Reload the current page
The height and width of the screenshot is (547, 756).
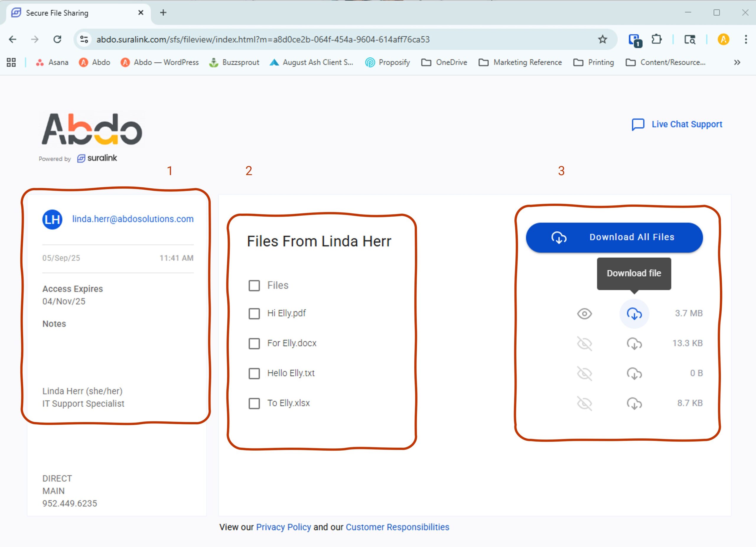57,39
